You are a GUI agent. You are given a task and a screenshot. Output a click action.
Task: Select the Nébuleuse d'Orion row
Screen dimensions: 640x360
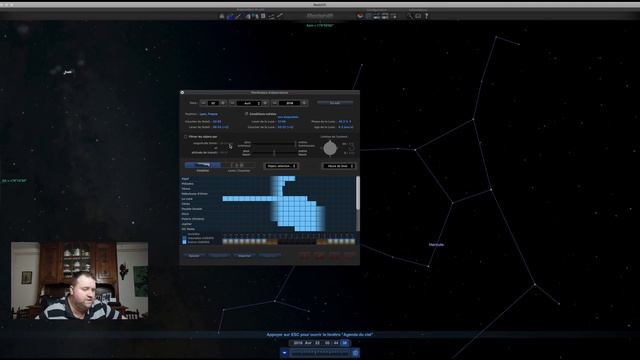pos(268,194)
